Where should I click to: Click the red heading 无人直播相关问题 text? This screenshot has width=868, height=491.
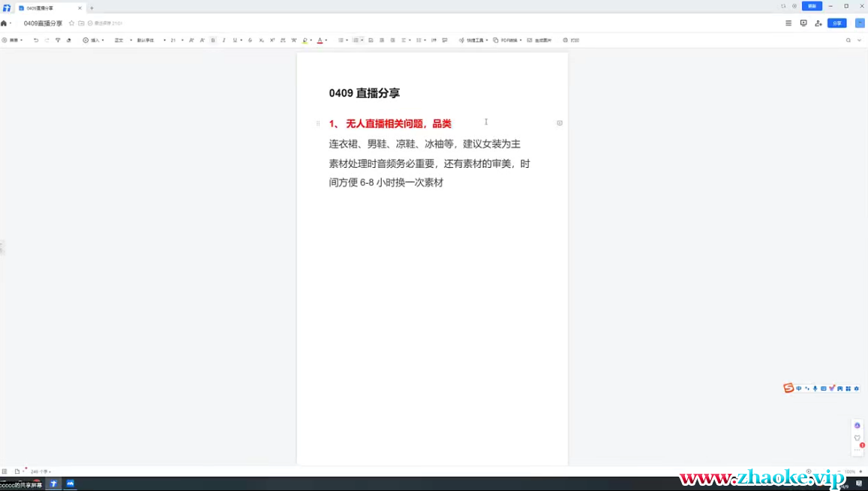[x=390, y=124]
